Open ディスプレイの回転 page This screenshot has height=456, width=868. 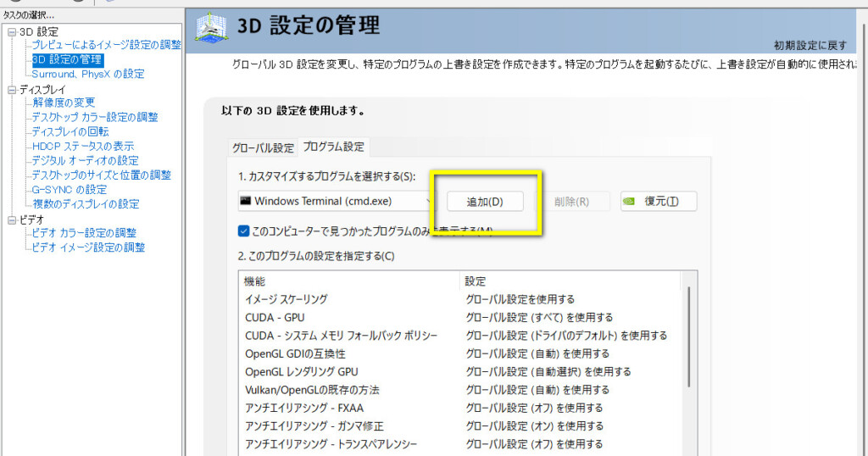coord(70,131)
